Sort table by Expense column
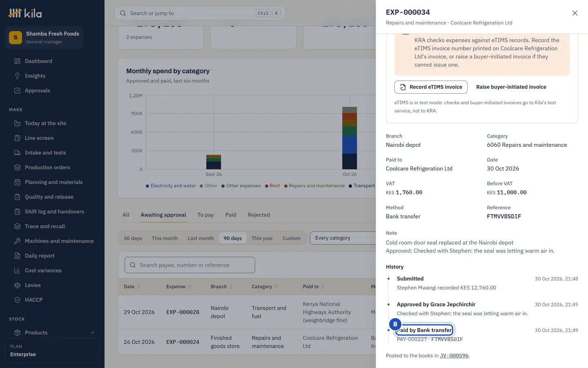588x368 pixels. 178,287
